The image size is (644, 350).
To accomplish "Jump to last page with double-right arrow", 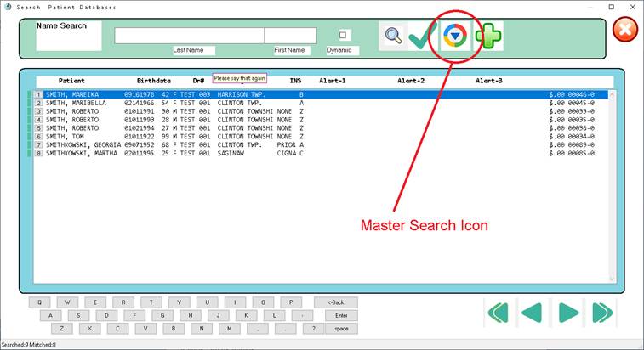I will point(601,313).
